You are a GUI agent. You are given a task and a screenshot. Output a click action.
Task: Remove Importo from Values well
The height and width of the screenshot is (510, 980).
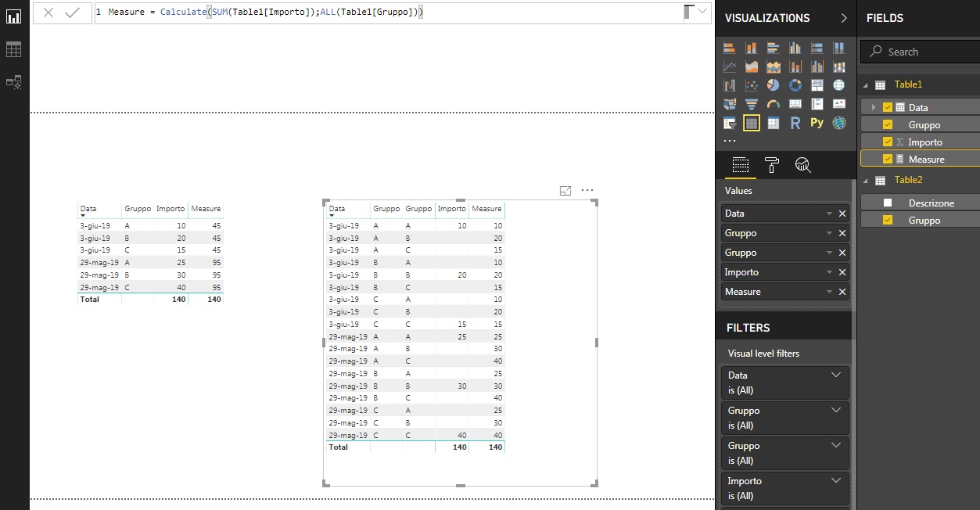click(842, 272)
